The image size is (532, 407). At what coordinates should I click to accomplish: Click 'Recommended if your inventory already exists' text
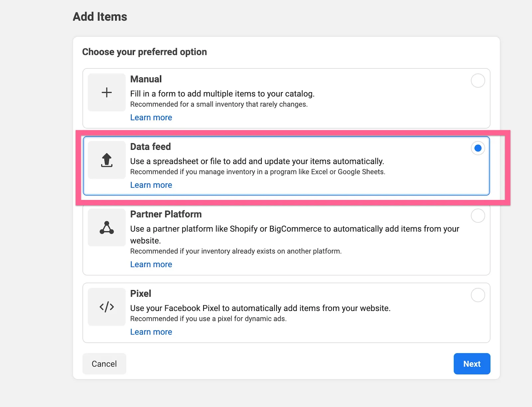236,251
